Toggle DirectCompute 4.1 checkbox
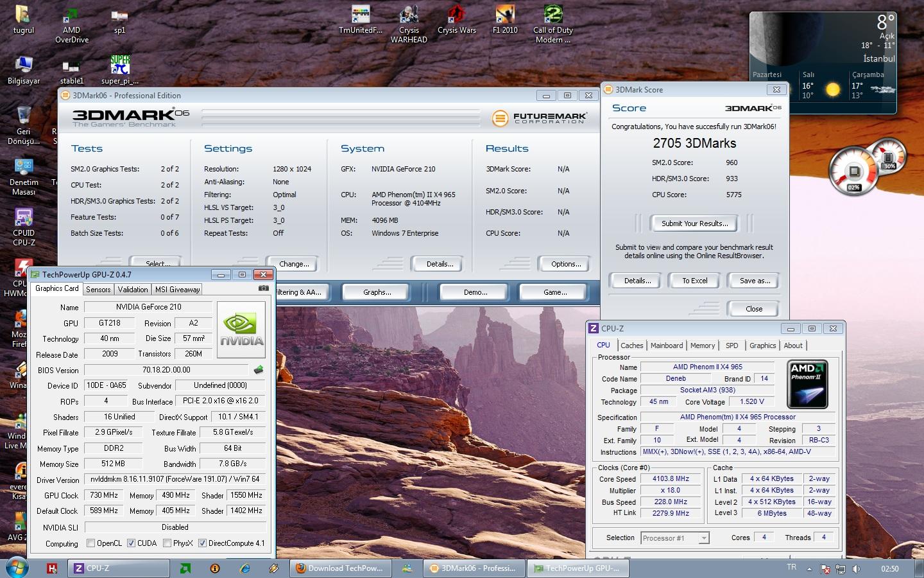Screen dimensions: 924x578 pos(202,543)
